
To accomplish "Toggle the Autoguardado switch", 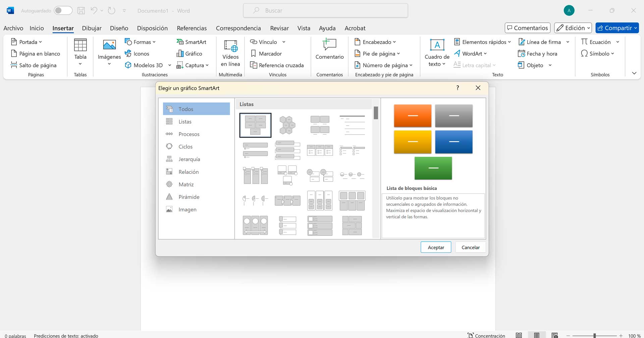I will (x=63, y=11).
